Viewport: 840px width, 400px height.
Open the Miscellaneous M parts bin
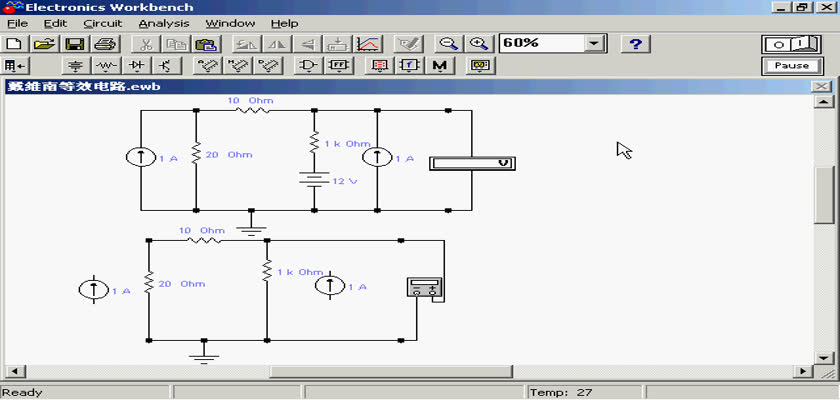coord(440,66)
